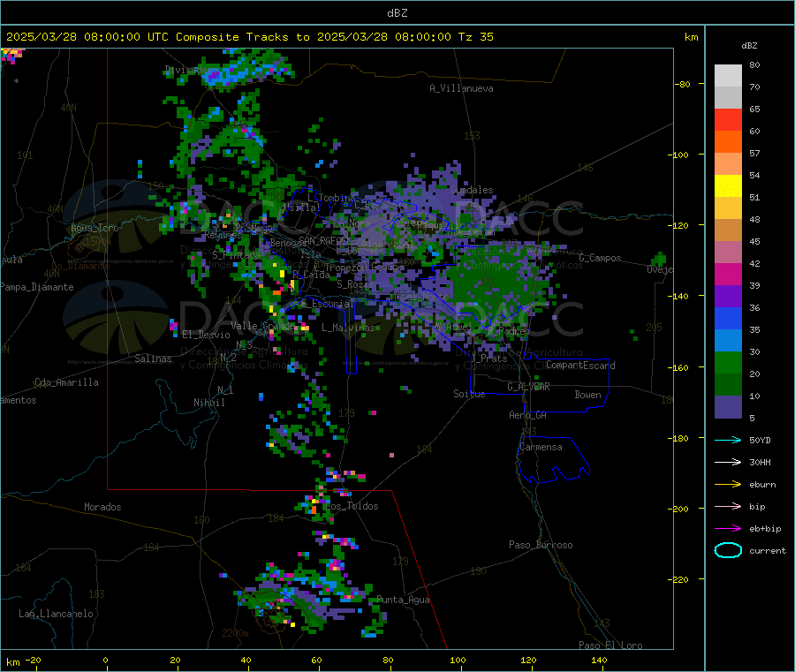Click the pink bip arrow in legend
The image size is (795, 672).
[728, 506]
